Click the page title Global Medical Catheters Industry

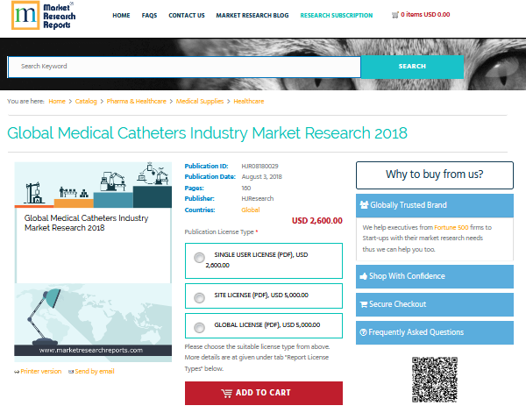point(207,133)
